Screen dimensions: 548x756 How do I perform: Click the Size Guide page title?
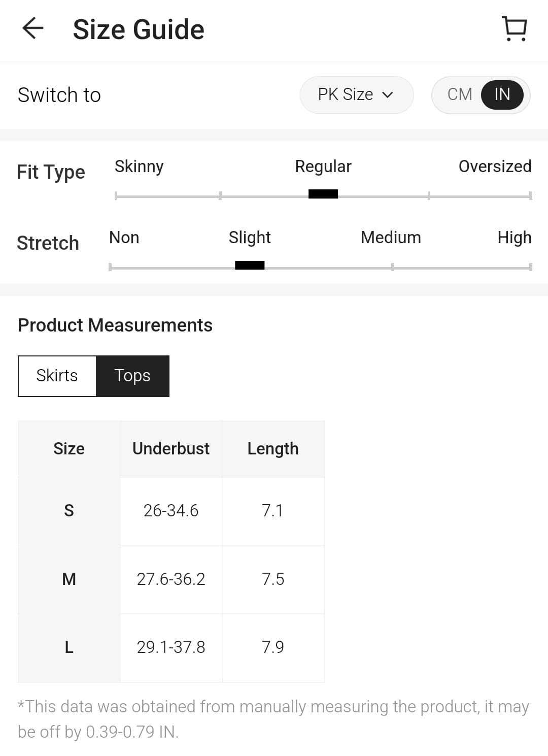coord(139,29)
